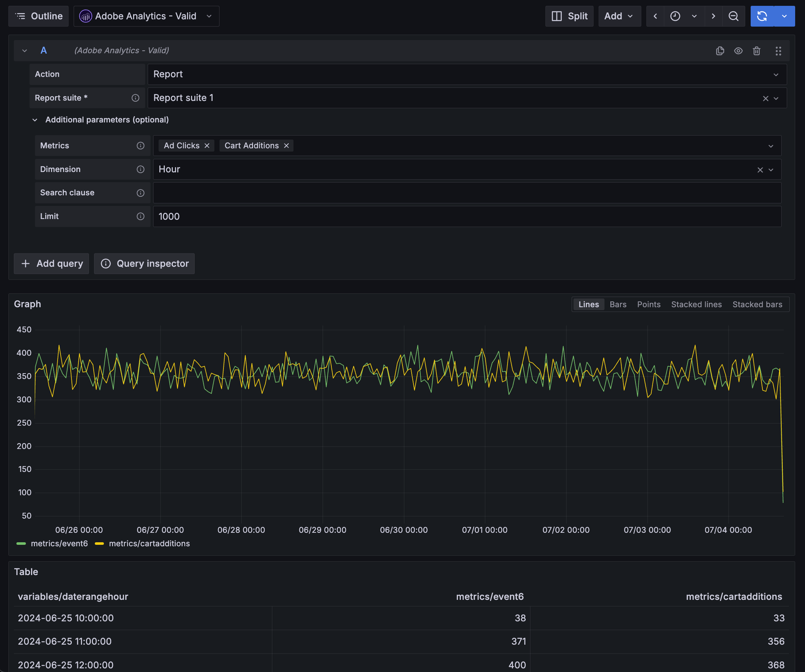Toggle metrics/event6 series in legend
This screenshot has height=672, width=805.
coord(59,543)
